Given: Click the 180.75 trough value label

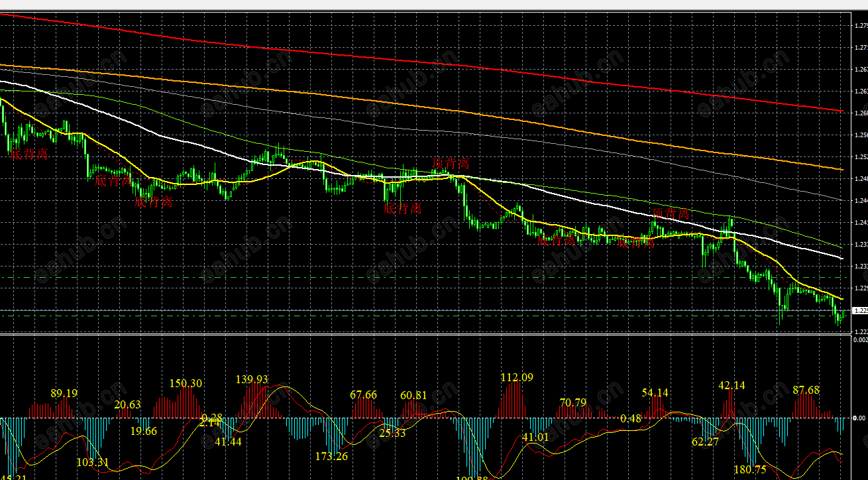Looking at the screenshot, I should pyautogui.click(x=750, y=470).
